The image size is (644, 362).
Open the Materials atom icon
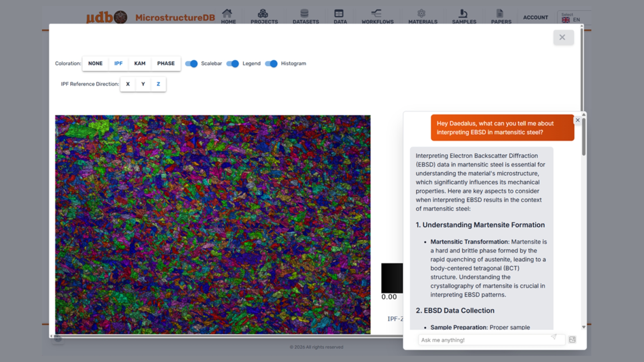pos(421,13)
